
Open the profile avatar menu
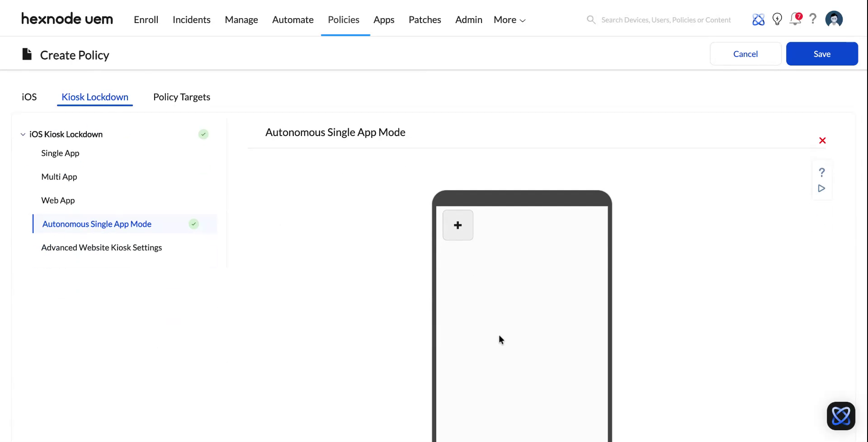coord(834,19)
